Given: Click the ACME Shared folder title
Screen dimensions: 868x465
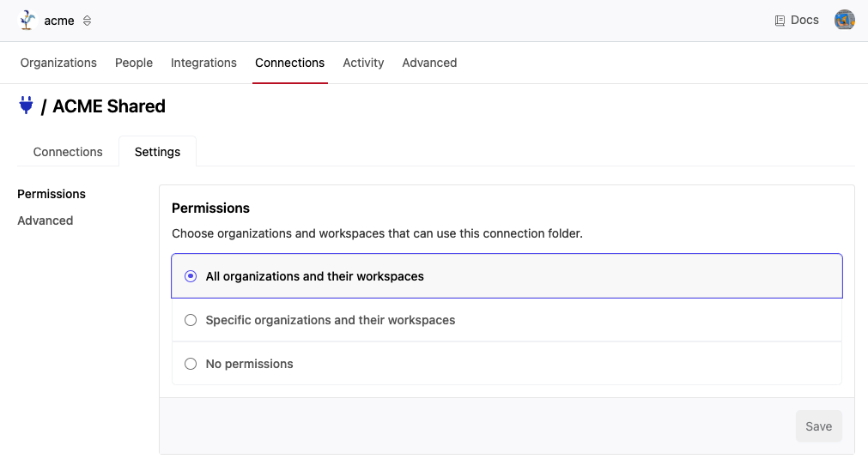Looking at the screenshot, I should pos(109,106).
